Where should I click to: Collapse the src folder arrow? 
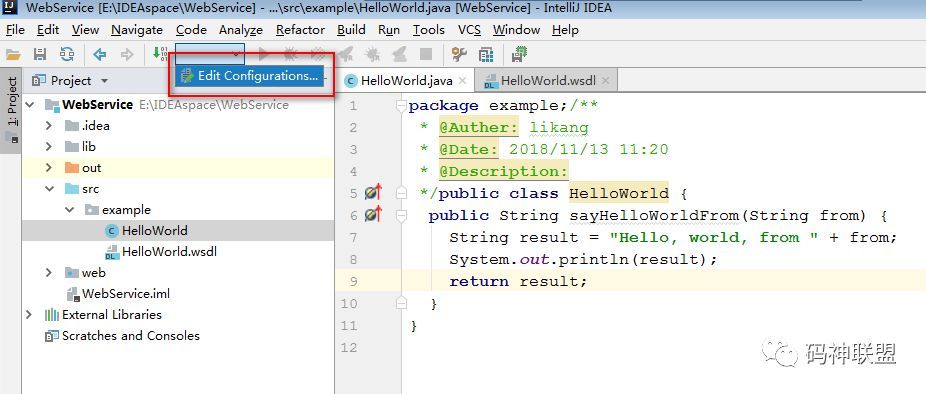pos(49,189)
